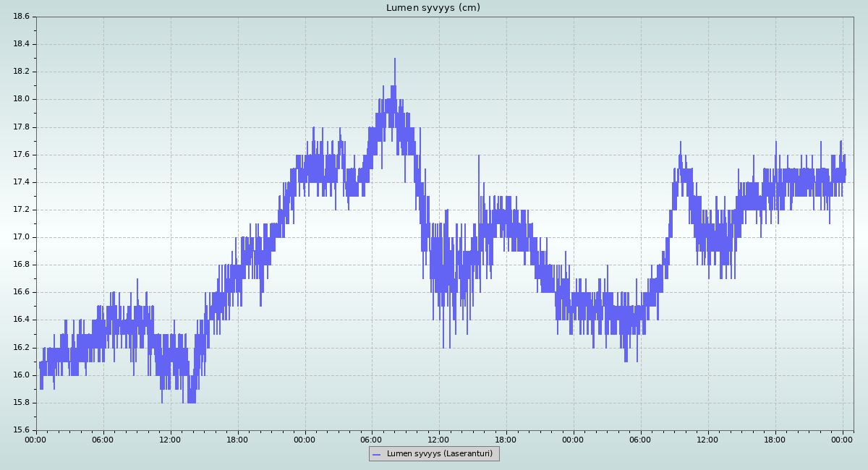Click the 16.4 y-axis value
868x470 pixels.
pos(21,320)
